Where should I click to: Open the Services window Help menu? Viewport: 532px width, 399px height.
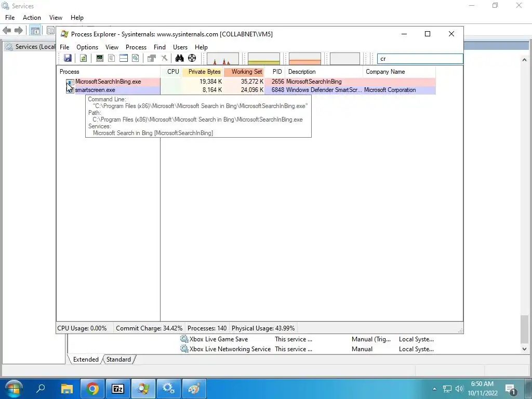point(77,18)
